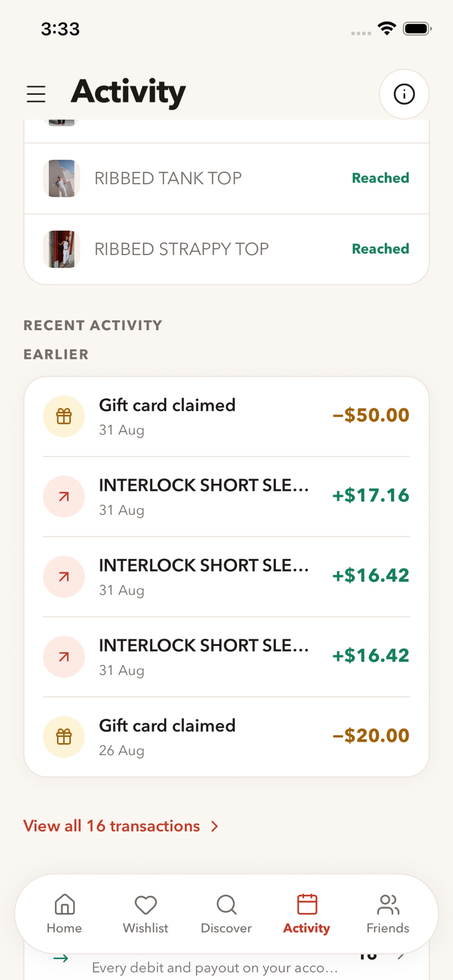Tap gift icon for $50.00 claim
The image size is (453, 980).
tap(64, 416)
